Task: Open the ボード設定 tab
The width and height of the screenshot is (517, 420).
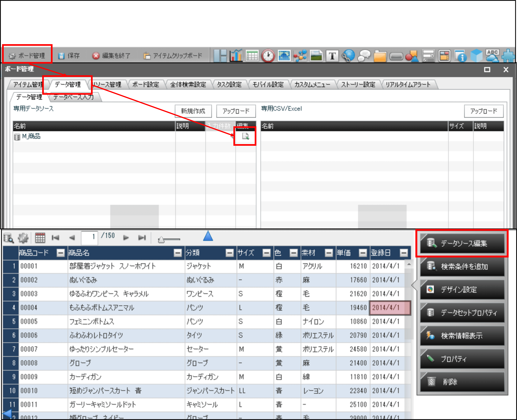Action: tap(145, 84)
